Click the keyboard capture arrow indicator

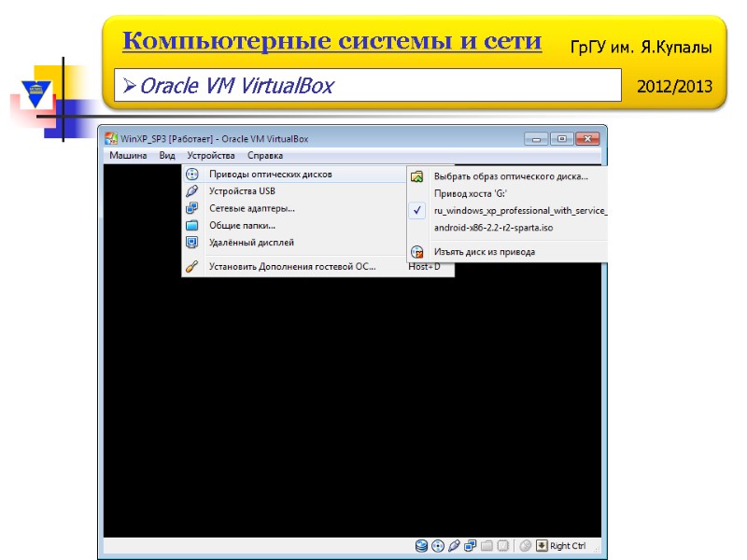click(x=542, y=546)
